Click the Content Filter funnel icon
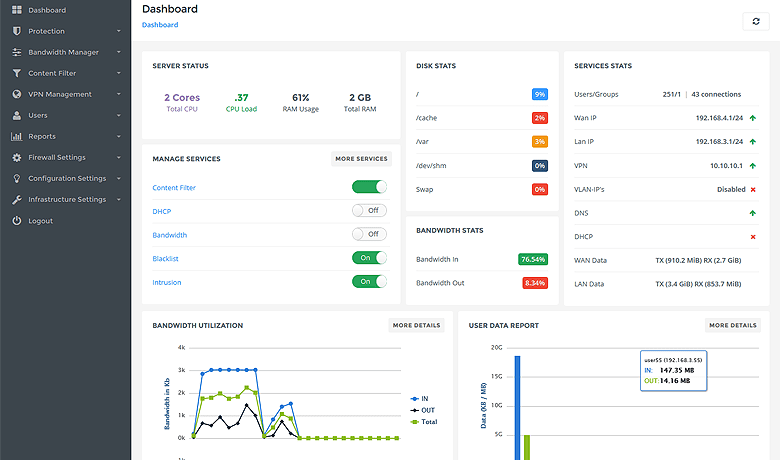780x460 pixels. pyautogui.click(x=17, y=73)
